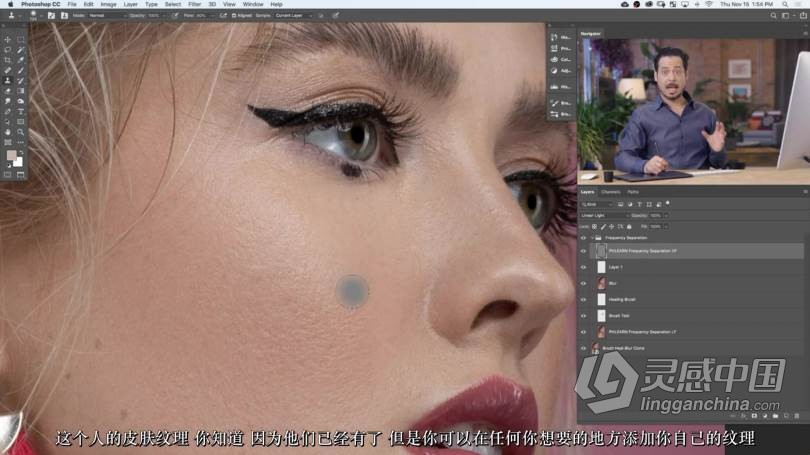
Task: Enable airbrush build-up icon in options bar
Action: 223,15
